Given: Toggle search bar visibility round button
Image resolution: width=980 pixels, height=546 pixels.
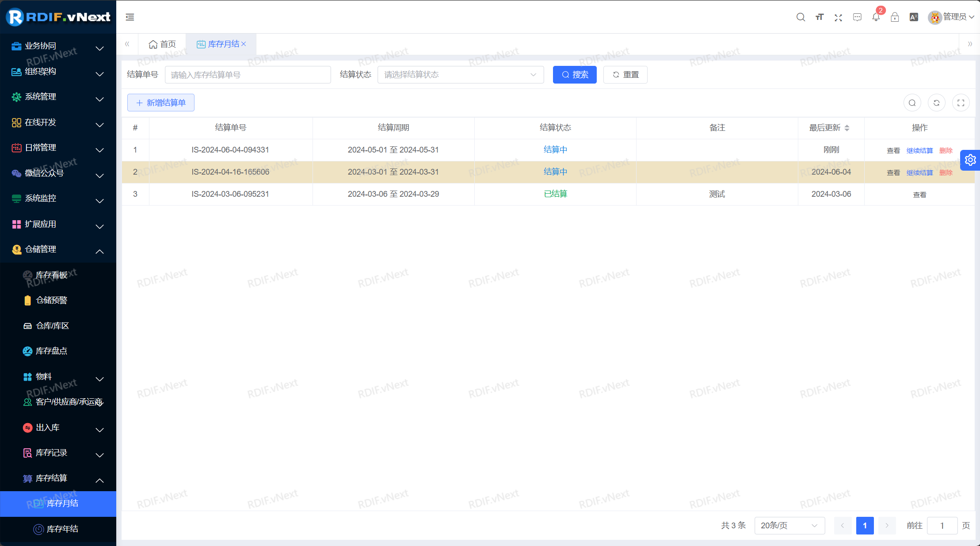Looking at the screenshot, I should (x=912, y=103).
